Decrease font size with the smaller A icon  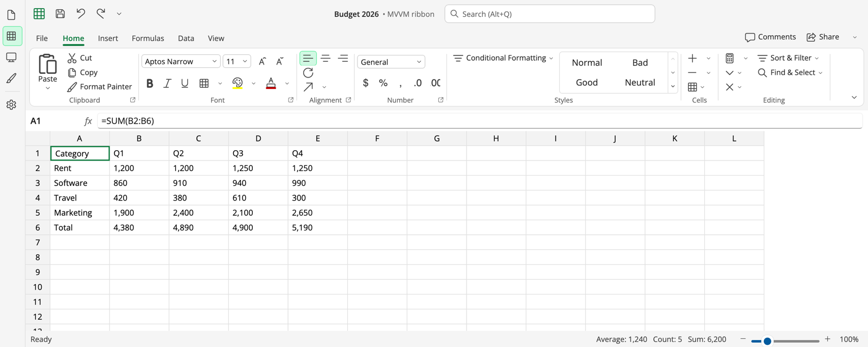(280, 61)
